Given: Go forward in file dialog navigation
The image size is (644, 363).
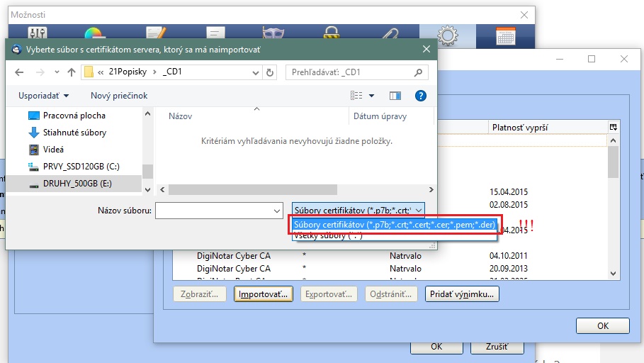Looking at the screenshot, I should coord(40,72).
